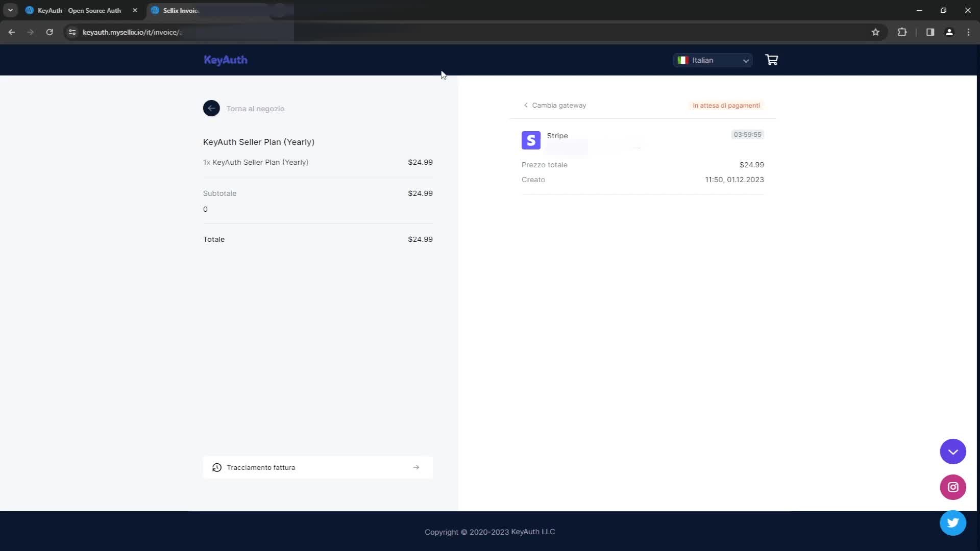
Task: Click the back arrow circle icon
Action: [211, 108]
